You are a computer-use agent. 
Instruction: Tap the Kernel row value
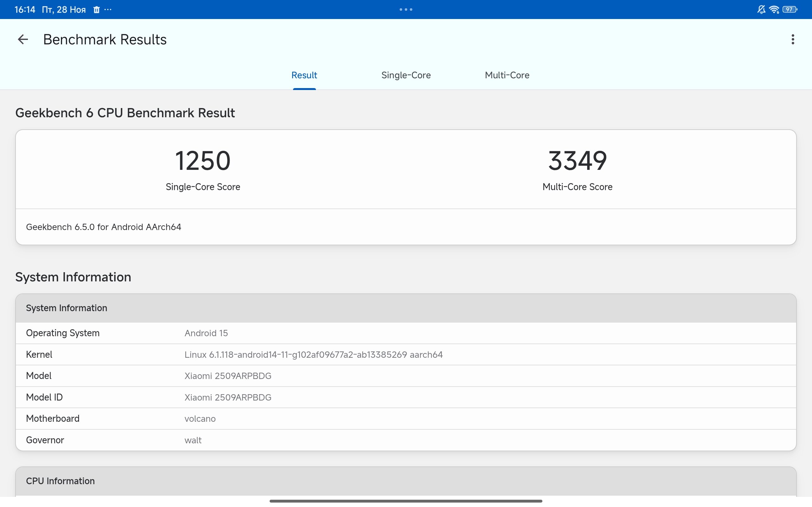click(313, 355)
